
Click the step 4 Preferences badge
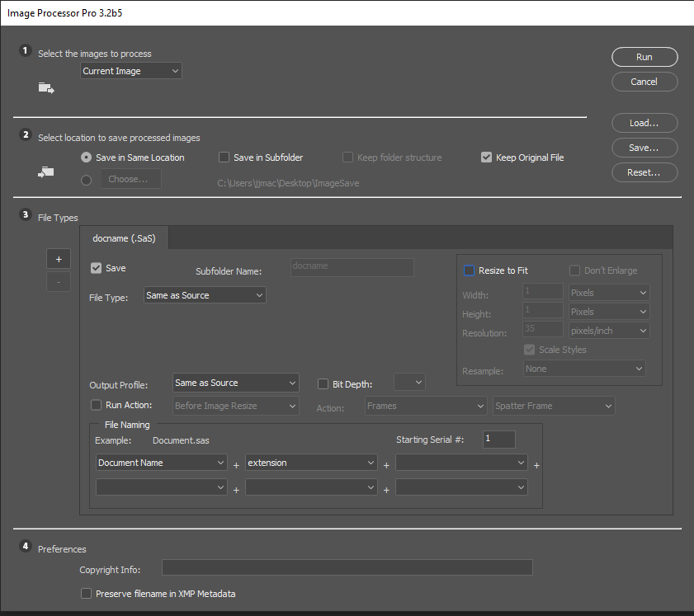point(24,545)
